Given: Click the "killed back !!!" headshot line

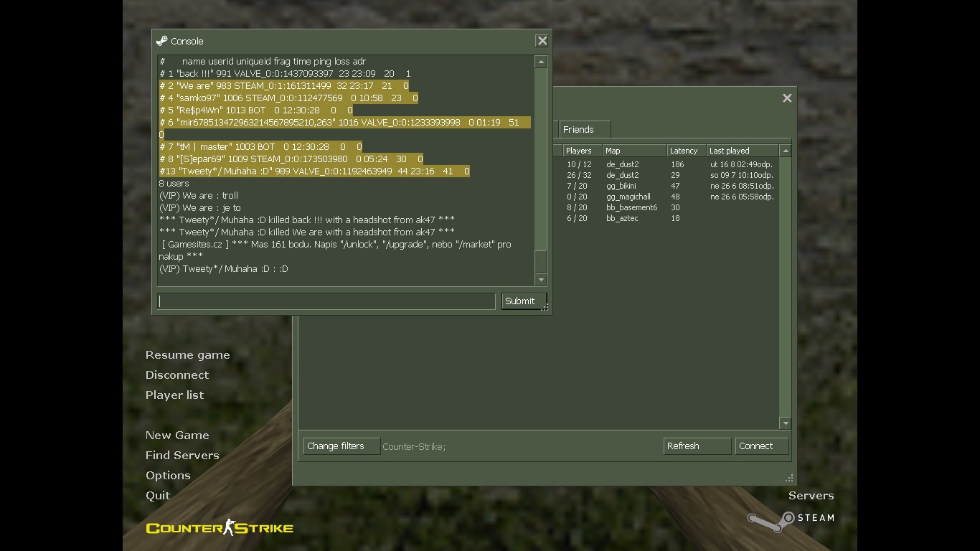Looking at the screenshot, I should 307,220.
